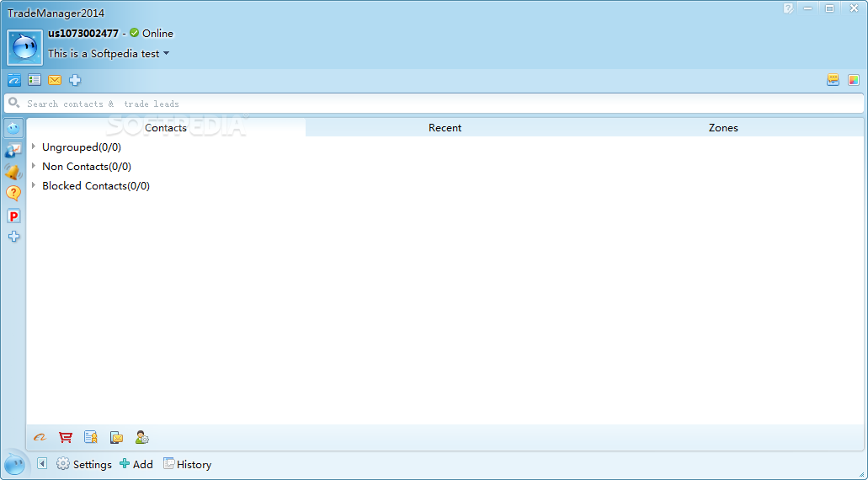Focus the Search contacts & trade leads field
This screenshot has width=868, height=480.
coord(434,104)
